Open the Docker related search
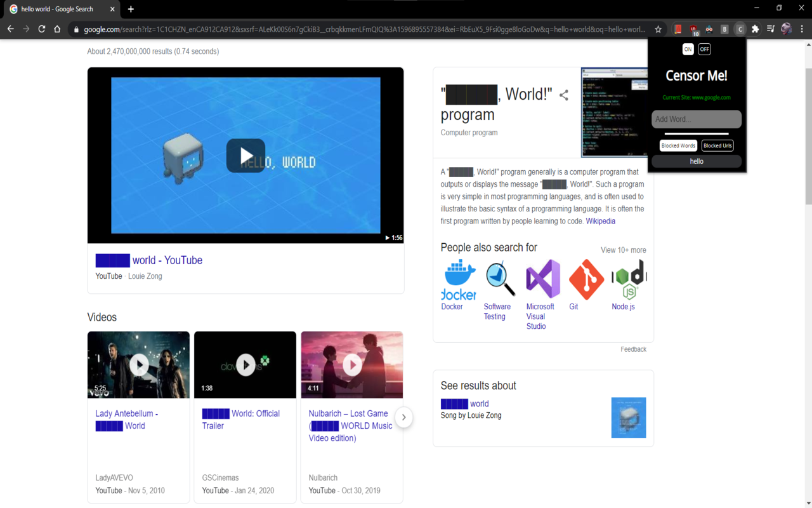 click(x=458, y=284)
